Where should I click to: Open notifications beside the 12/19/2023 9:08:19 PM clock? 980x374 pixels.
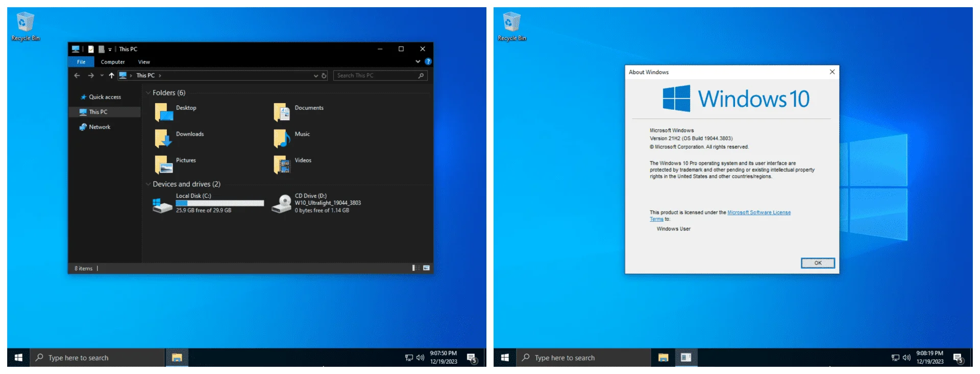(x=959, y=358)
